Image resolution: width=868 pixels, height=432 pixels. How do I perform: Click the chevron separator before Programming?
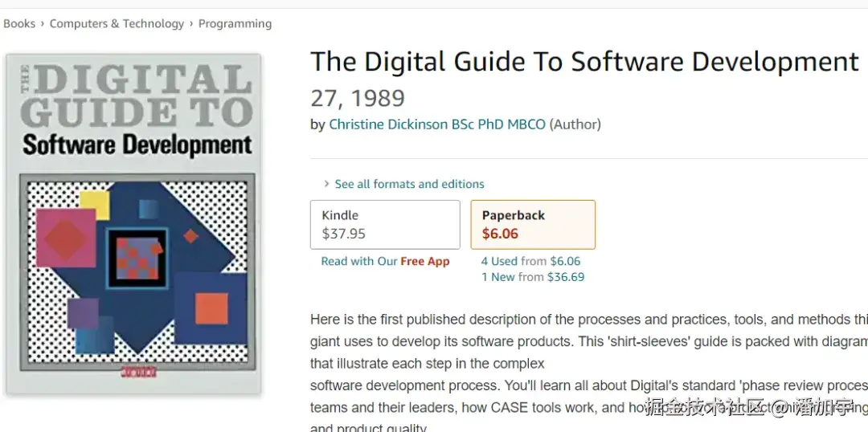click(191, 24)
